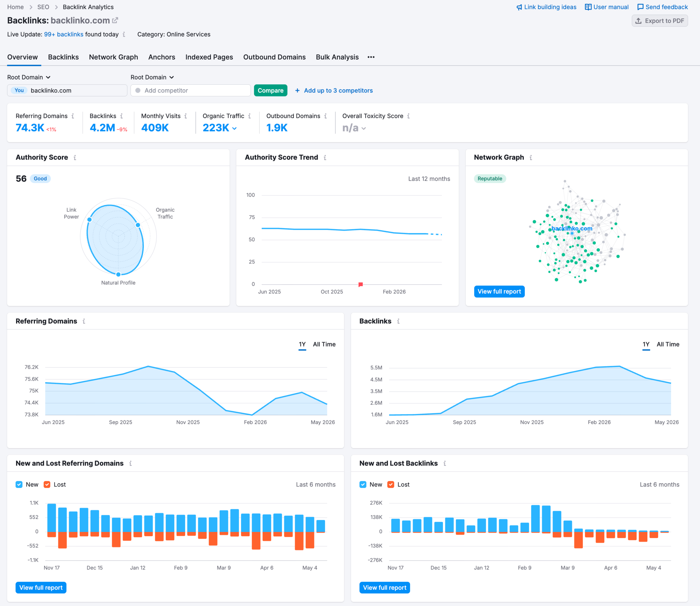The height and width of the screenshot is (606, 700).
Task: Switch to the Overview tab
Action: tap(23, 57)
